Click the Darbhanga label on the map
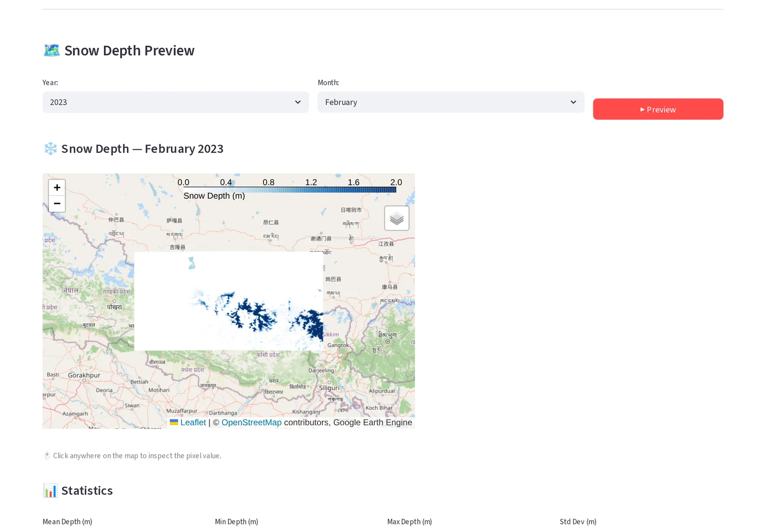The width and height of the screenshot is (766, 532). point(223,413)
